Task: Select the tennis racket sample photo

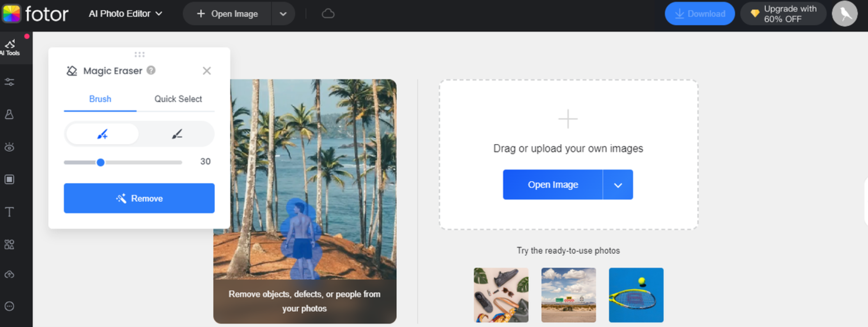Action: pyautogui.click(x=636, y=295)
